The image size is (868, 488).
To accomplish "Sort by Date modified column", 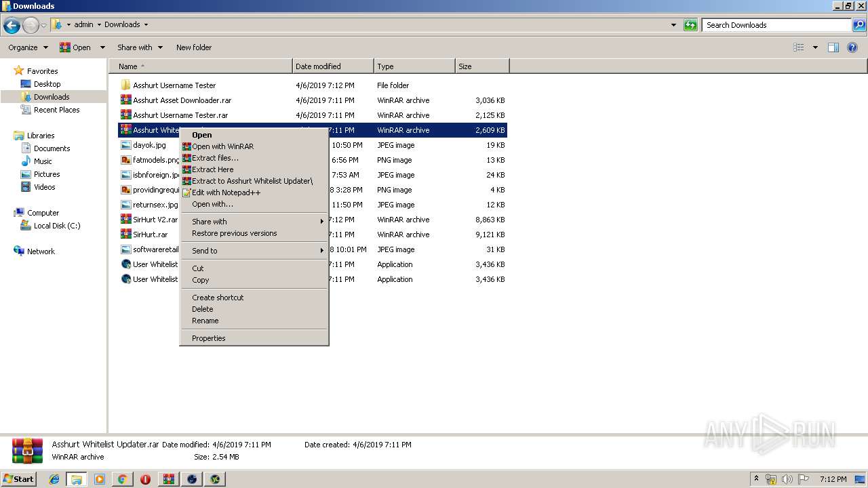I will 333,66.
